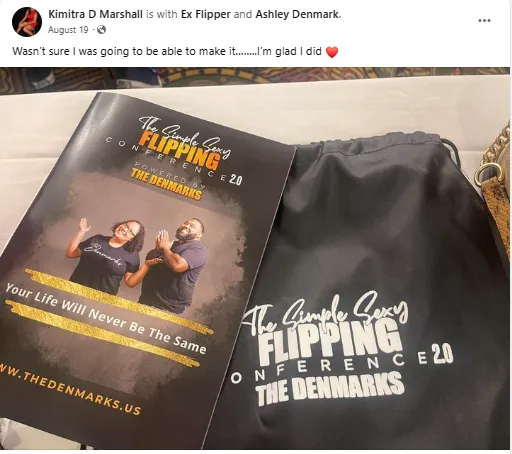Click the Kimitra D Marshall name link
The width and height of the screenshot is (512, 454).
tap(95, 14)
